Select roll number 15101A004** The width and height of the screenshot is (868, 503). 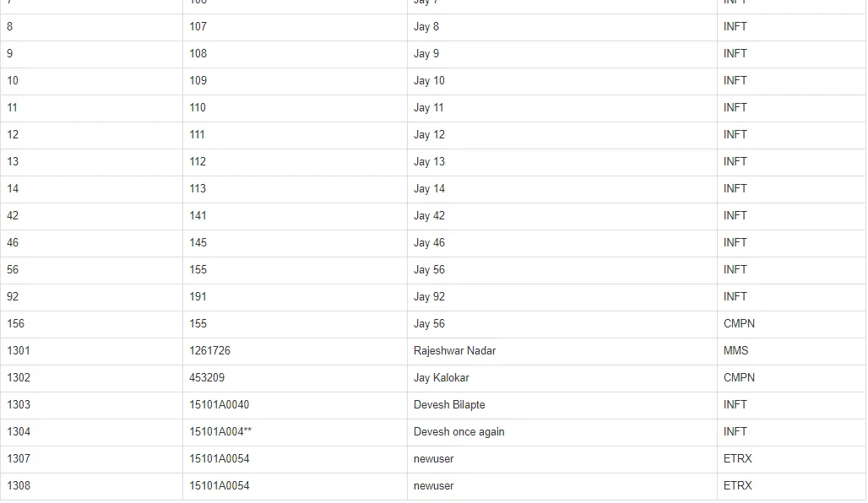tap(295, 432)
